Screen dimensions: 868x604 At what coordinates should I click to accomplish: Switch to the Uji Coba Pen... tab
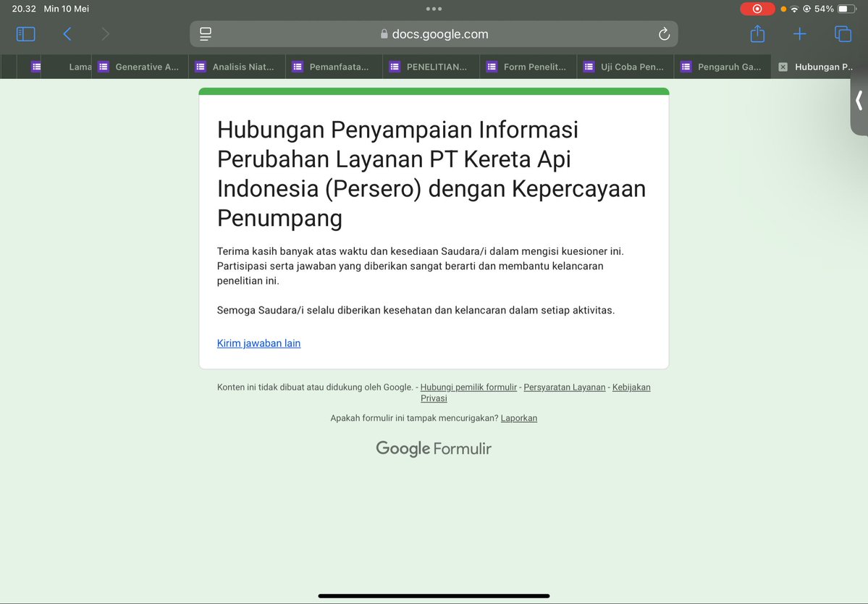coord(626,67)
